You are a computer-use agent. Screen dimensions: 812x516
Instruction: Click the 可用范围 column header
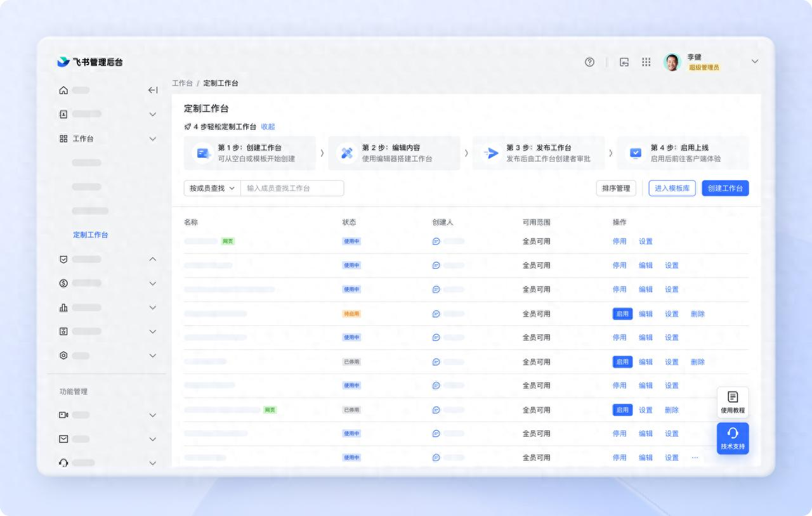pos(537,223)
